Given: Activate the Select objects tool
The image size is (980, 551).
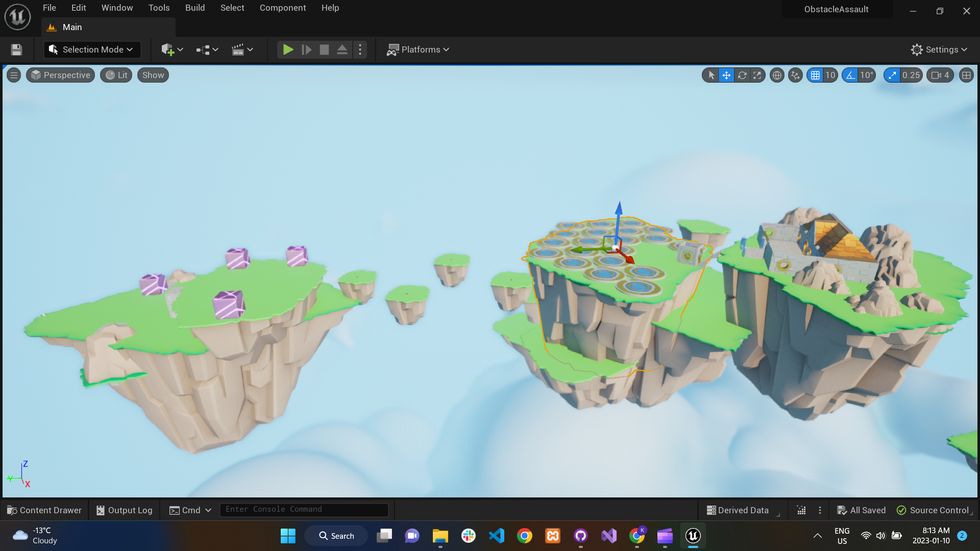Looking at the screenshot, I should 711,75.
